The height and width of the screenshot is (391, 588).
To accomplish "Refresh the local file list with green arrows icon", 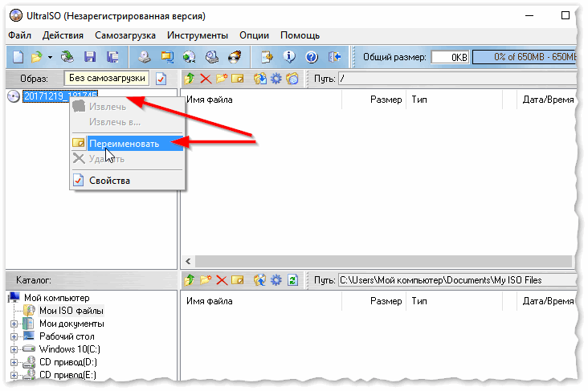I will click(292, 280).
